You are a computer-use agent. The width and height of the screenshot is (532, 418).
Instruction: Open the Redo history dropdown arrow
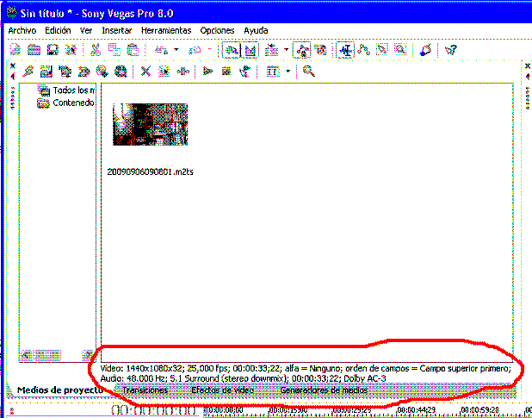coord(209,51)
